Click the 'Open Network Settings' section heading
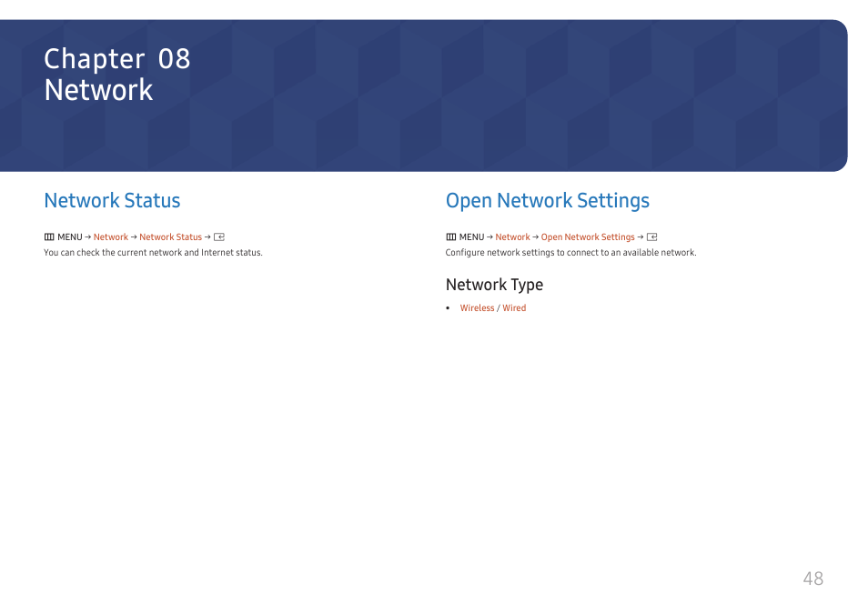 click(x=548, y=201)
